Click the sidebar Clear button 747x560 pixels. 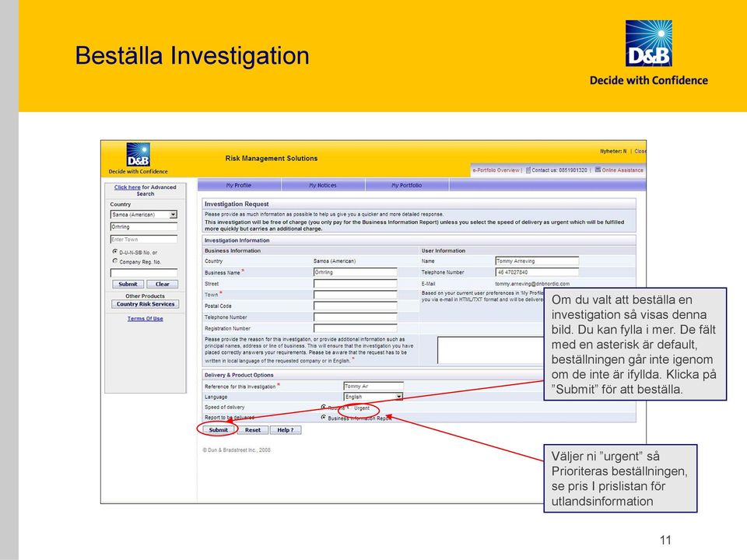point(162,285)
